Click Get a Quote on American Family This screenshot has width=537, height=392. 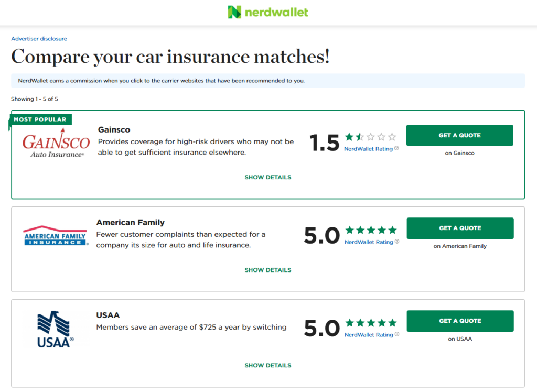459,228
